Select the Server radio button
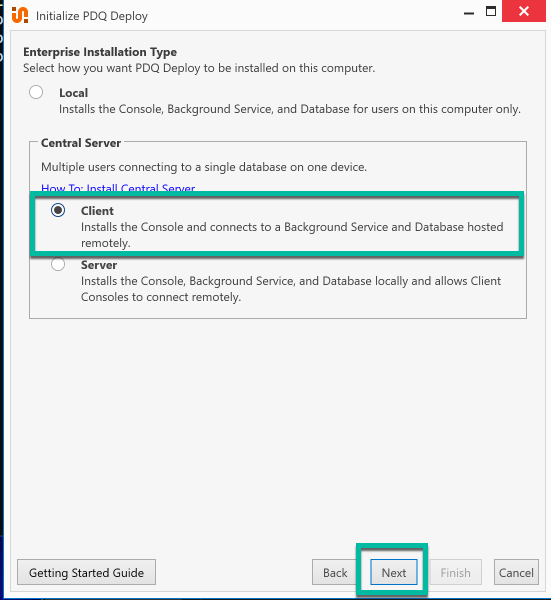This screenshot has width=551, height=600. tap(58, 264)
